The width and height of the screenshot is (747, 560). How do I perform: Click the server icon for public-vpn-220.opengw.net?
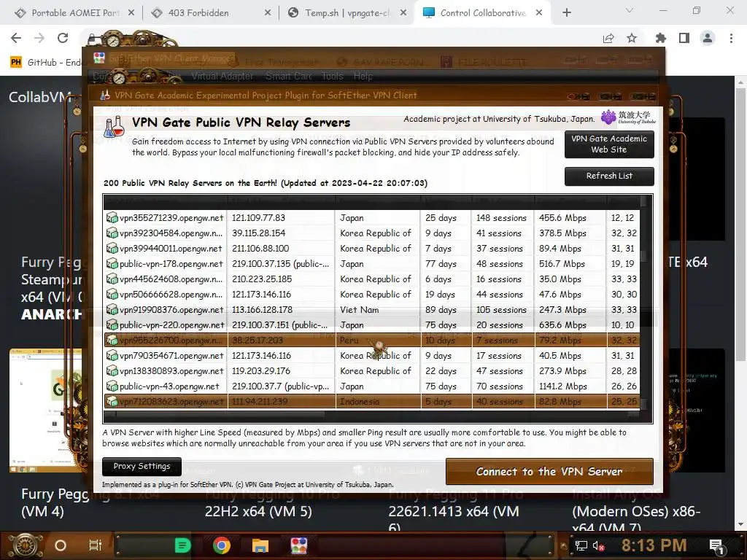point(112,324)
